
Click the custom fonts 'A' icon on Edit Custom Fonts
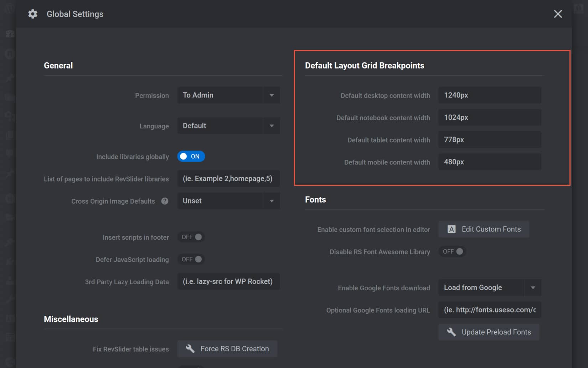(x=451, y=229)
